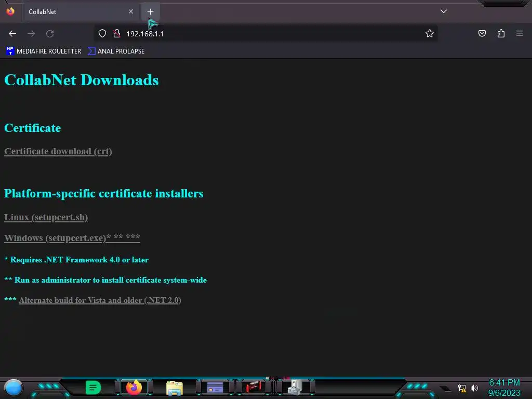Click the Firefox logo beside the tab
Image resolution: width=532 pixels, height=399 pixels.
[10, 11]
